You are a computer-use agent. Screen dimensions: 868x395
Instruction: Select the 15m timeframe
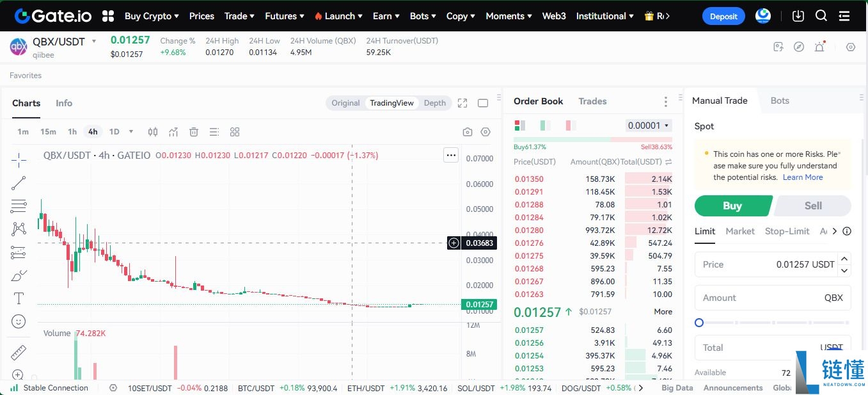pos(48,132)
